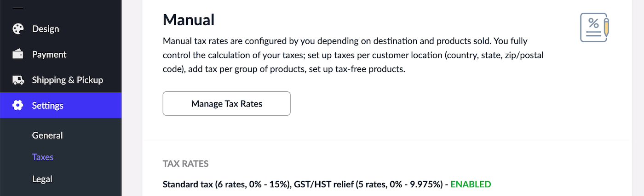Screen dimensions: 644x196
Task: Select the highlighted Settings menu label
Action: click(48, 106)
